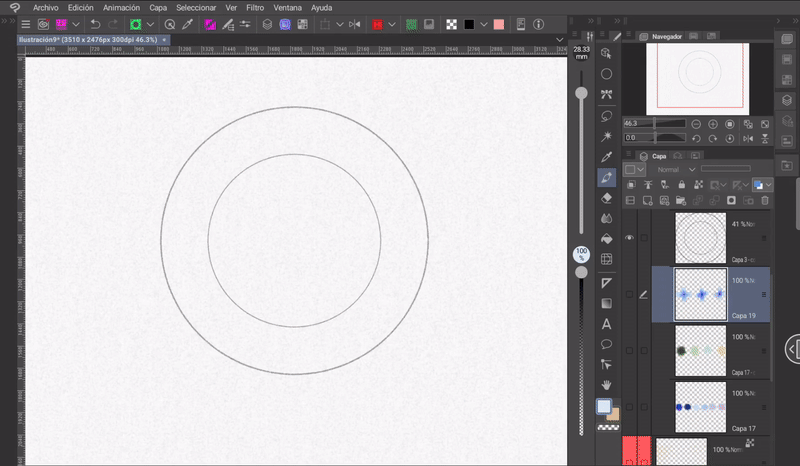Pick the Auto select magic wand tool

(606, 136)
